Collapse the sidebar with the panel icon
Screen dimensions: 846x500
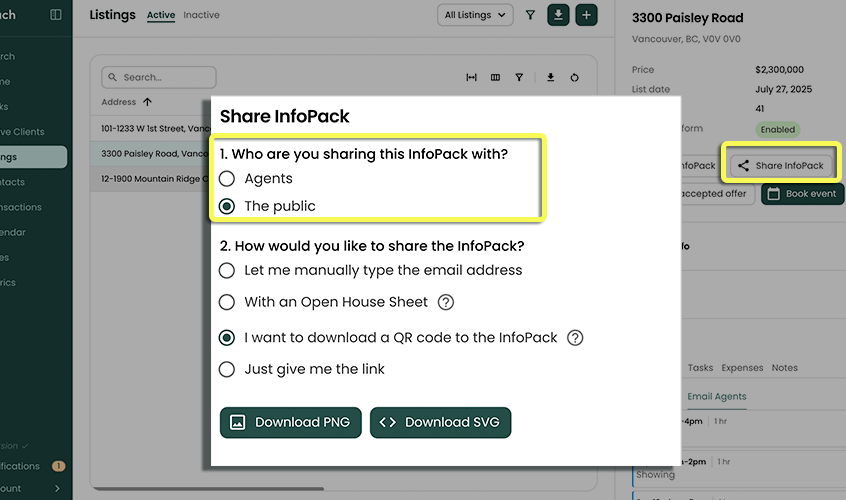click(56, 15)
